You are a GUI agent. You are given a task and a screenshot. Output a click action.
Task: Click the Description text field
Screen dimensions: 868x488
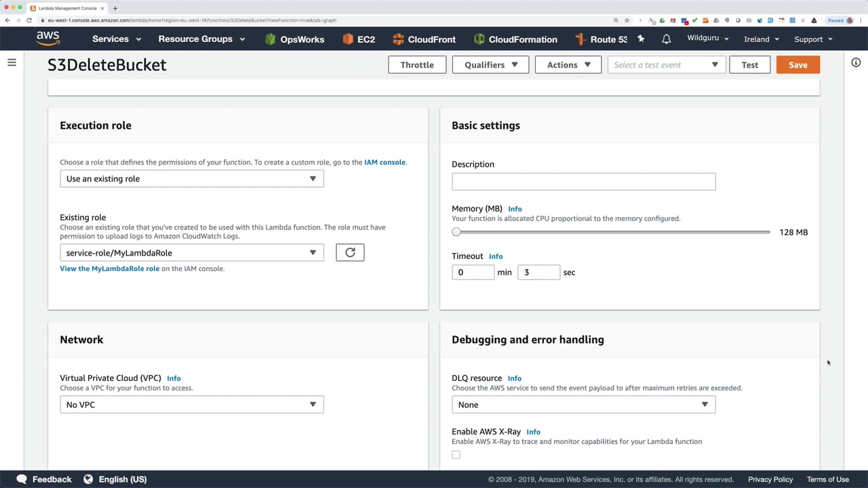(583, 182)
